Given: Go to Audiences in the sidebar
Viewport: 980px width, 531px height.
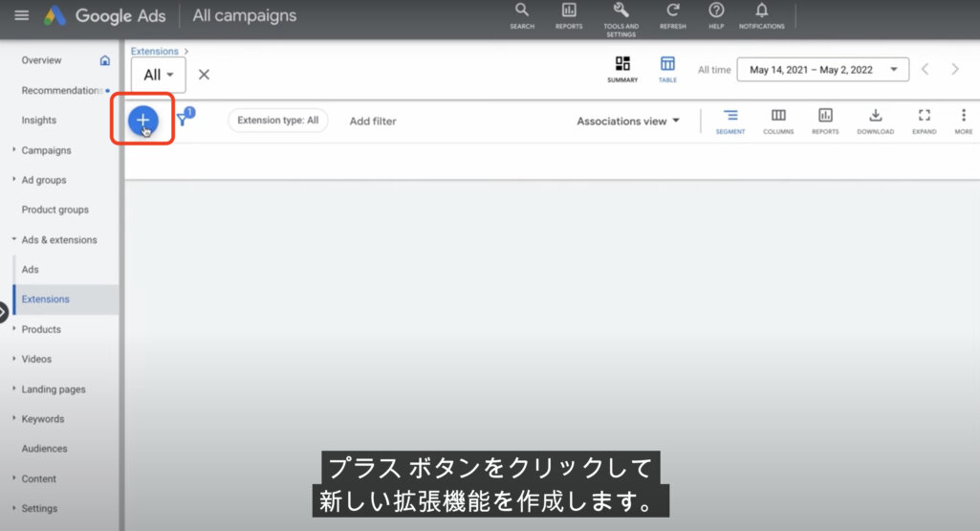Looking at the screenshot, I should tap(45, 449).
